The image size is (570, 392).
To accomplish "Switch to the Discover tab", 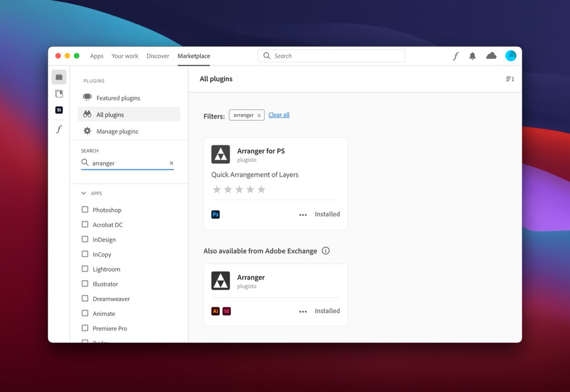I will [158, 56].
